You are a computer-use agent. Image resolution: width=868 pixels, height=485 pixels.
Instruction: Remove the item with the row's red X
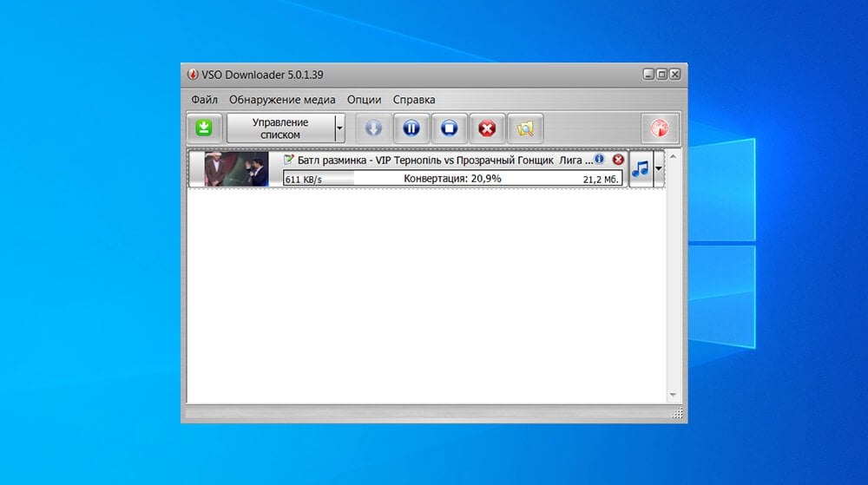tap(618, 160)
